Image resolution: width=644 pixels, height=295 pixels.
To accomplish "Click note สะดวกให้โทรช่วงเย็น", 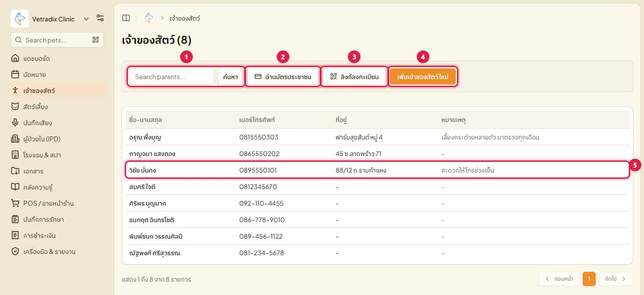I will 468,170.
